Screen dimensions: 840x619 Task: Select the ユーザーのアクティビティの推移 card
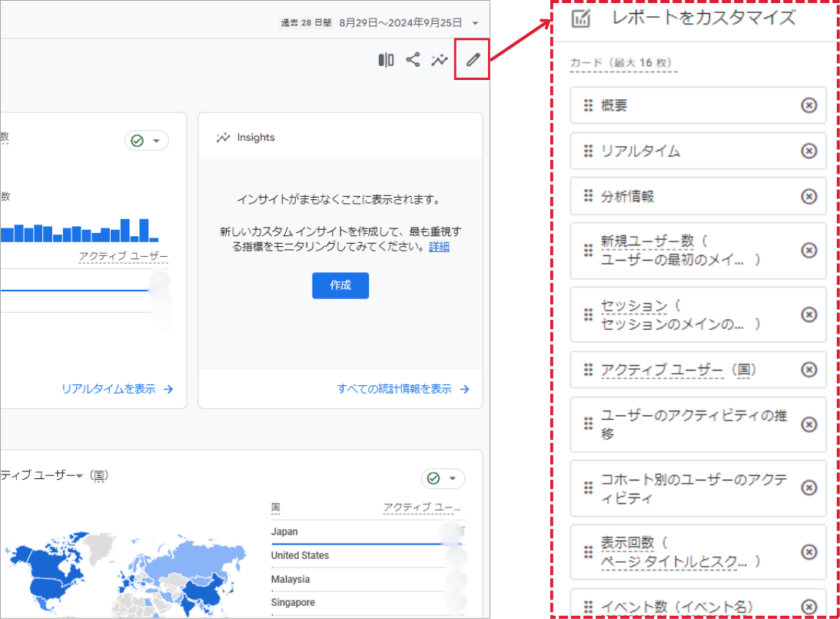tap(698, 425)
